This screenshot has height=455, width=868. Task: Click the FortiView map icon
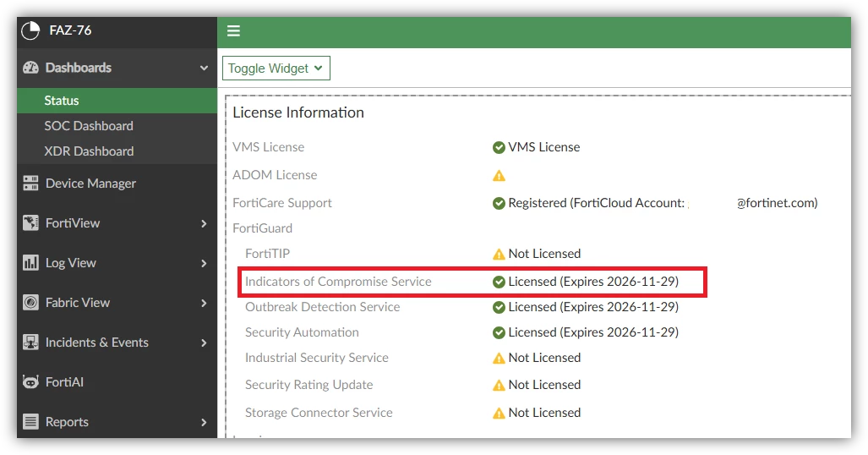point(30,222)
